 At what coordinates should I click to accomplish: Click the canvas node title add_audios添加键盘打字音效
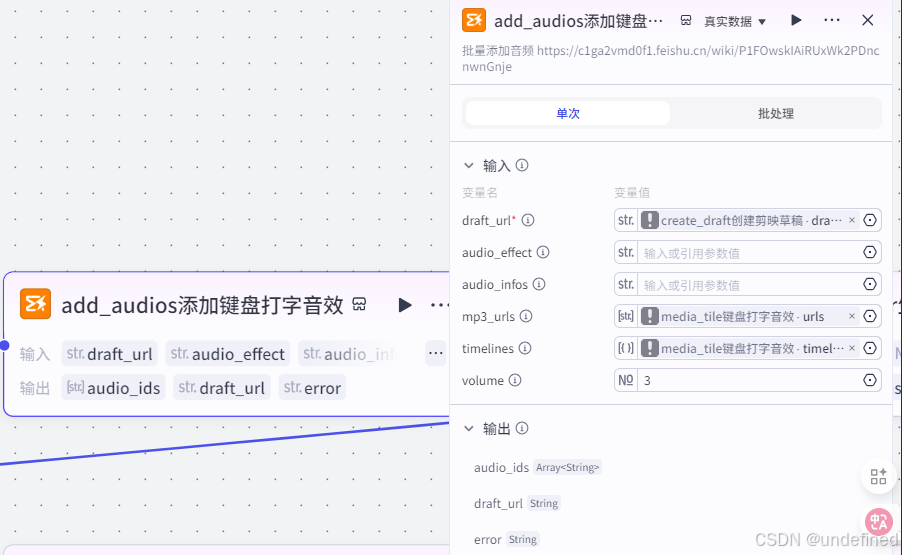coord(202,305)
